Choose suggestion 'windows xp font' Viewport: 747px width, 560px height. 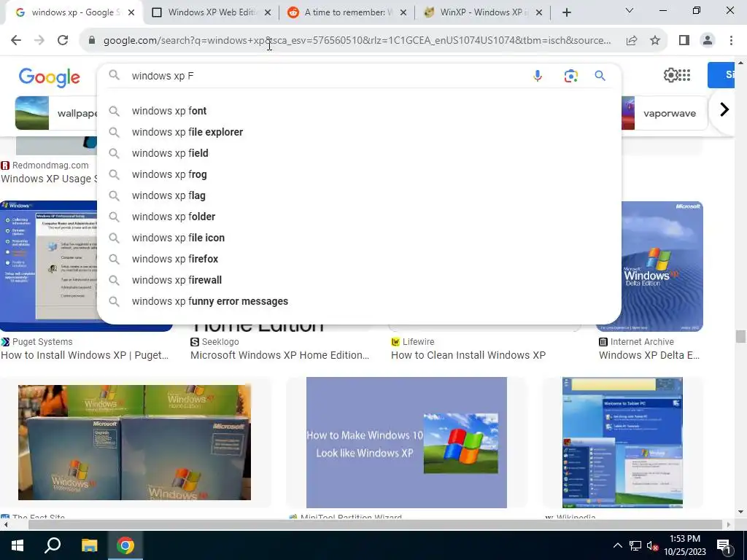tap(359, 111)
